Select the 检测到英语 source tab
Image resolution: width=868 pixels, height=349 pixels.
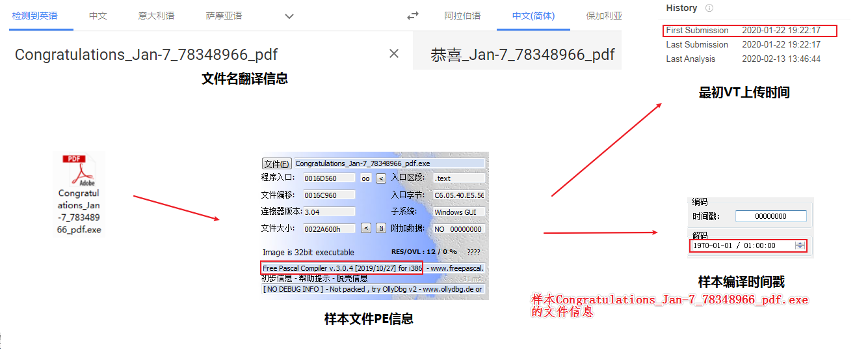point(34,16)
